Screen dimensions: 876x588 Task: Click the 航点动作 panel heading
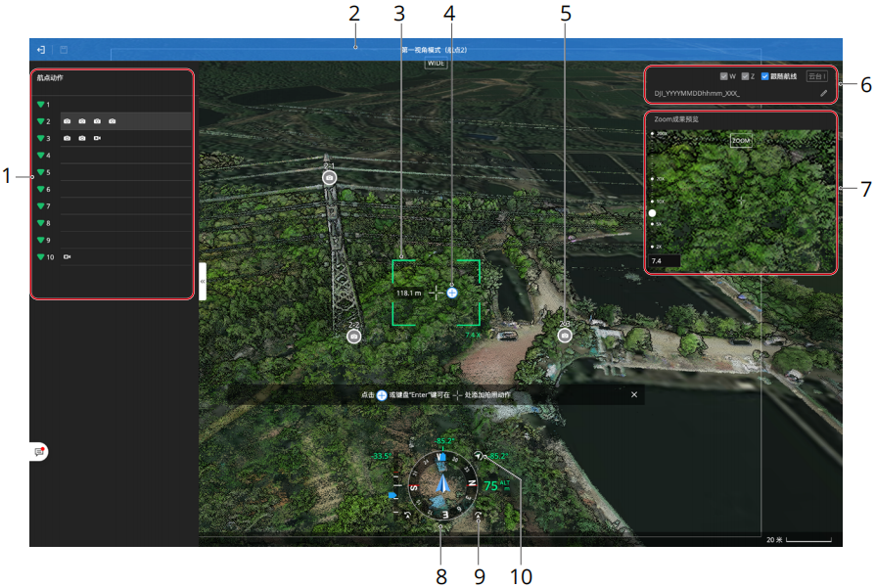click(50, 77)
